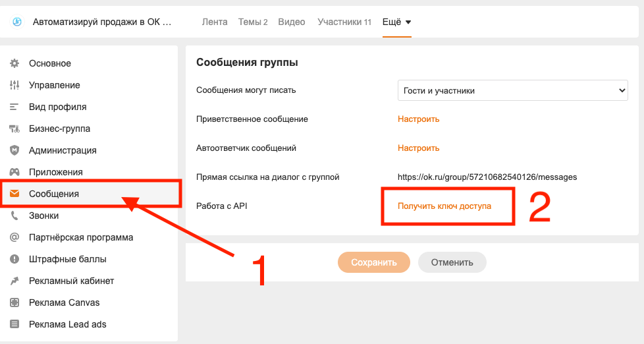Viewport: 644px width, 344px height.
Task: Open the Гости и участники dropdown
Action: point(512,90)
